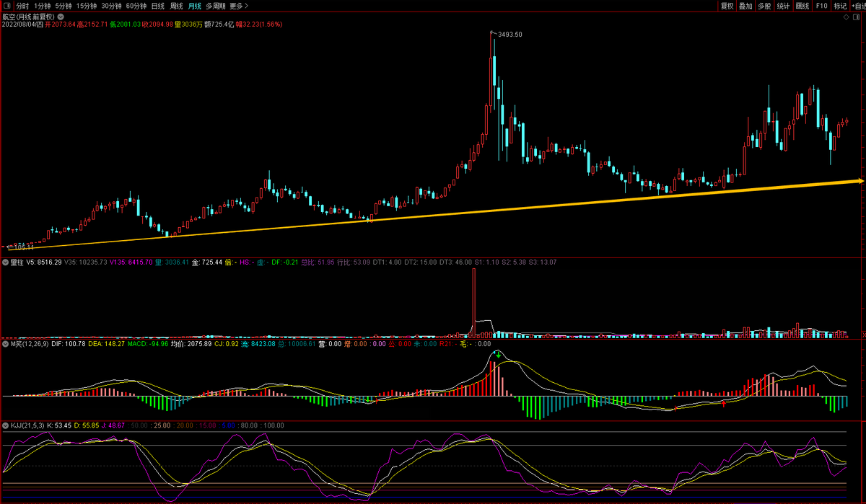Add stock via +自选 button

pos(857,6)
